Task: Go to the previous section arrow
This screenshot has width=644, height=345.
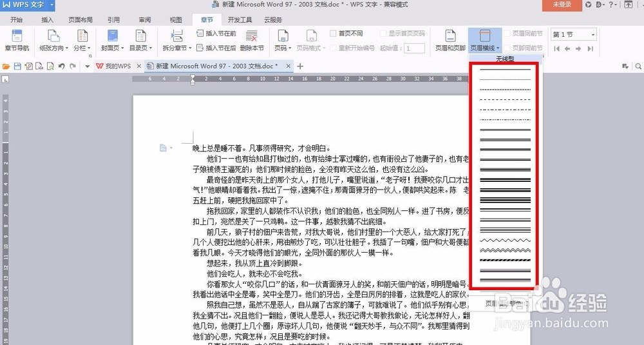Action: (x=567, y=48)
